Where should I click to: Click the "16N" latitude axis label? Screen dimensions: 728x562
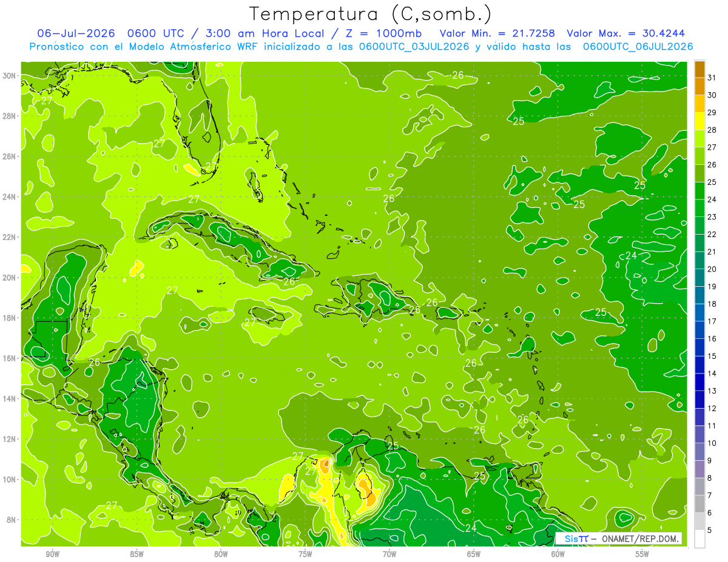(x=10, y=358)
